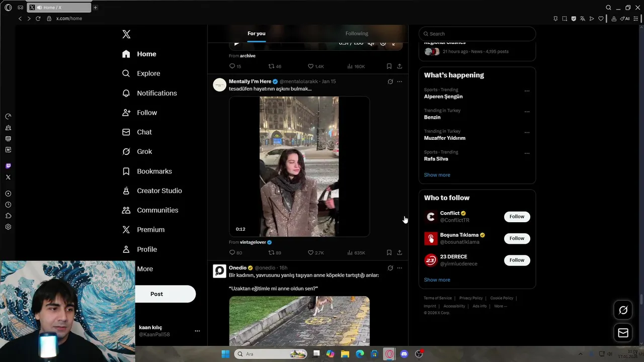The width and height of the screenshot is (644, 362).
Task: Open more options for Rafa Silva trend
Action: coord(527,153)
